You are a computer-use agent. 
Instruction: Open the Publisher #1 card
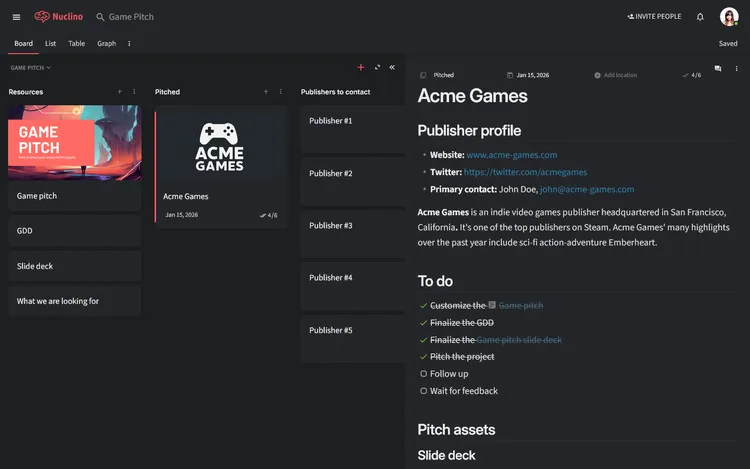click(353, 129)
